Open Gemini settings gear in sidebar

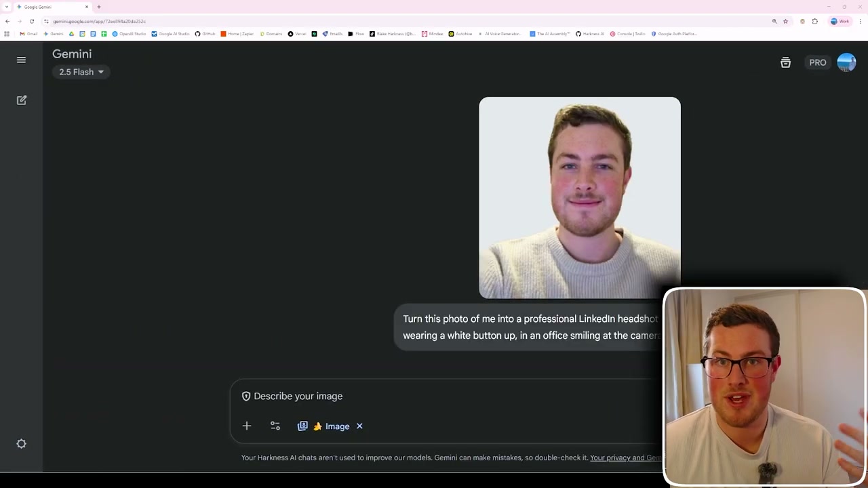click(x=21, y=444)
